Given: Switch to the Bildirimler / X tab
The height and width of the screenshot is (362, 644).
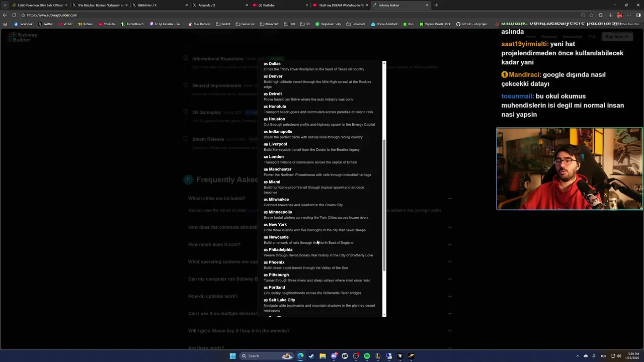Looking at the screenshot, I should click(x=160, y=5).
